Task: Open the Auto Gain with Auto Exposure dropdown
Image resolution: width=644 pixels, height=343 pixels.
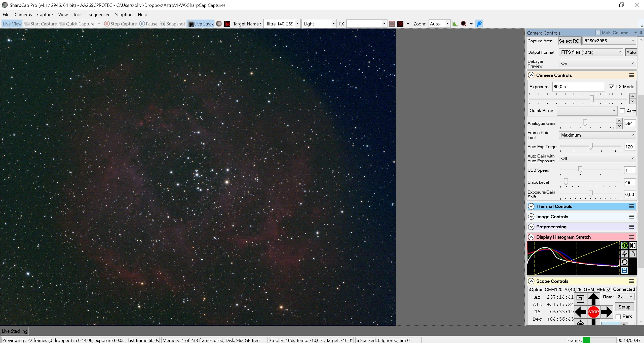Action: tap(597, 159)
